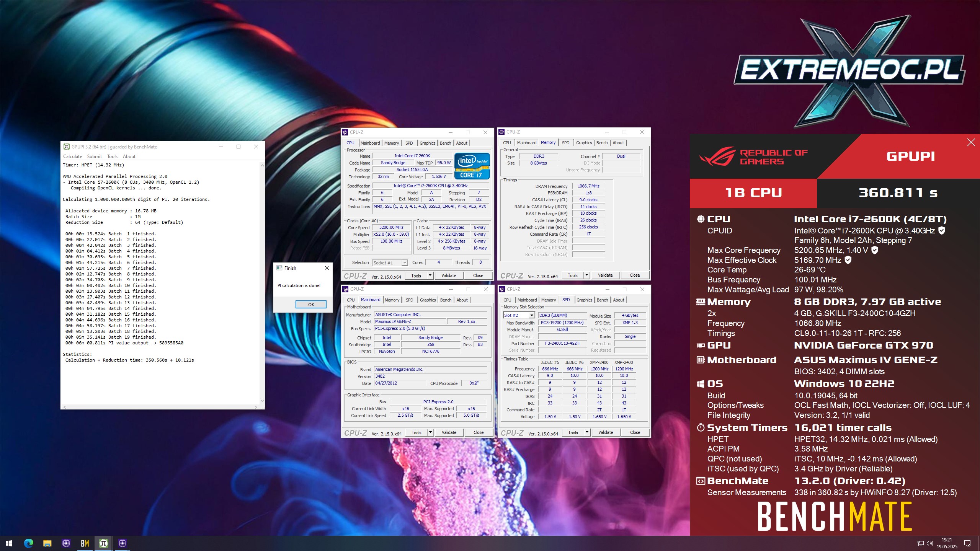Viewport: 980px width, 551px height.
Task: Click the verified shield next to CPUID string
Action: point(942,230)
